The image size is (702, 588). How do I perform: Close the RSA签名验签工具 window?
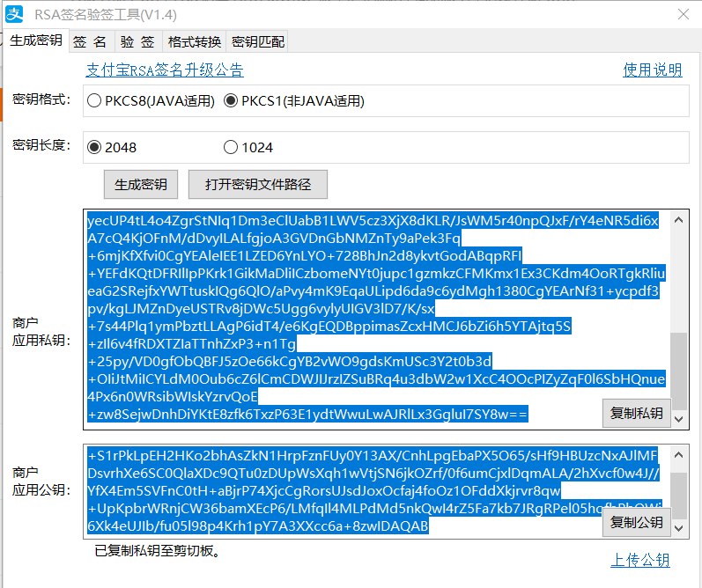(x=684, y=14)
